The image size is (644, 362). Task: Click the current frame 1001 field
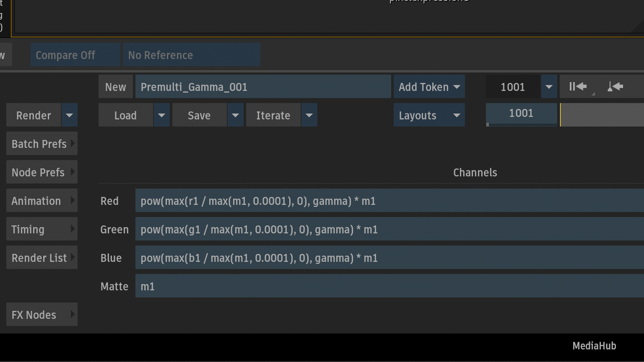click(x=513, y=87)
